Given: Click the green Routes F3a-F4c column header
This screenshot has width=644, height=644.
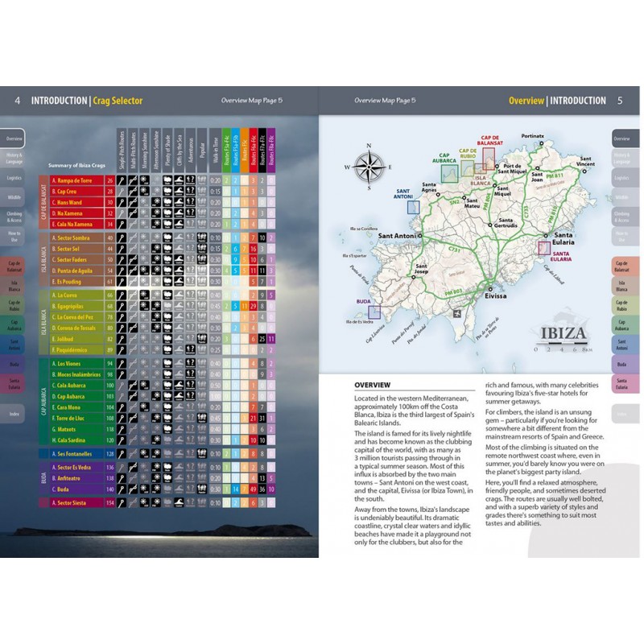Looking at the screenshot, I should (227, 149).
